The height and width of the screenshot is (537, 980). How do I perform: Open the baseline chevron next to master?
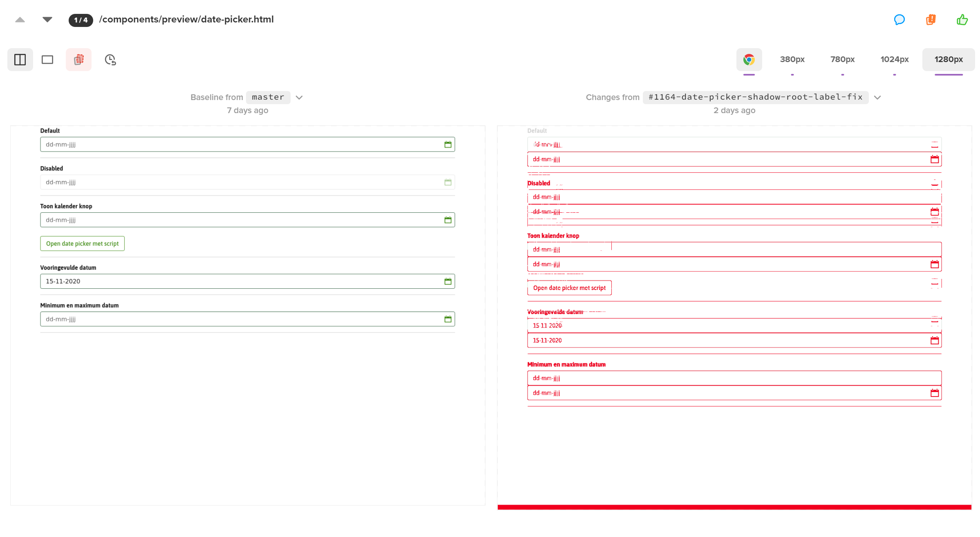coord(299,98)
